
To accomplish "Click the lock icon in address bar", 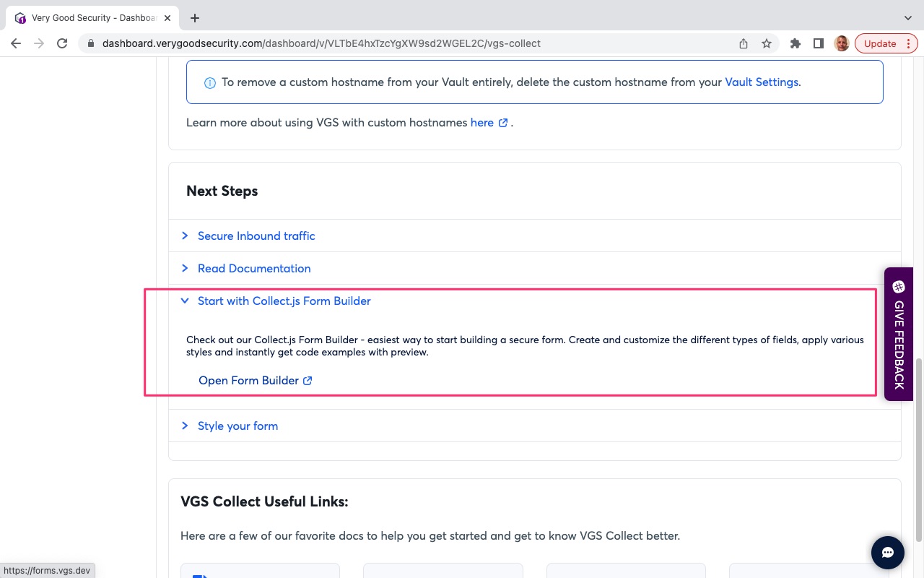I will coord(91,43).
